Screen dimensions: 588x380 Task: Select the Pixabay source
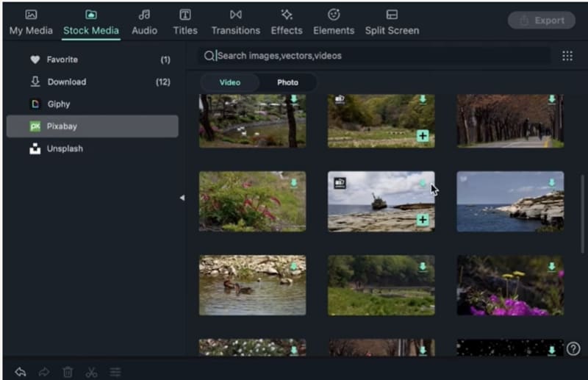(x=93, y=126)
